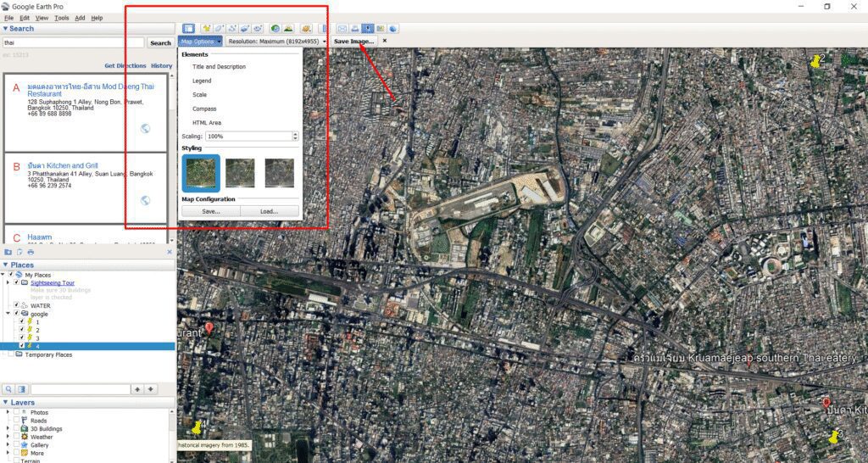Click the View in Google Maps toolbar icon
The image size is (868, 463).
[x=381, y=28]
